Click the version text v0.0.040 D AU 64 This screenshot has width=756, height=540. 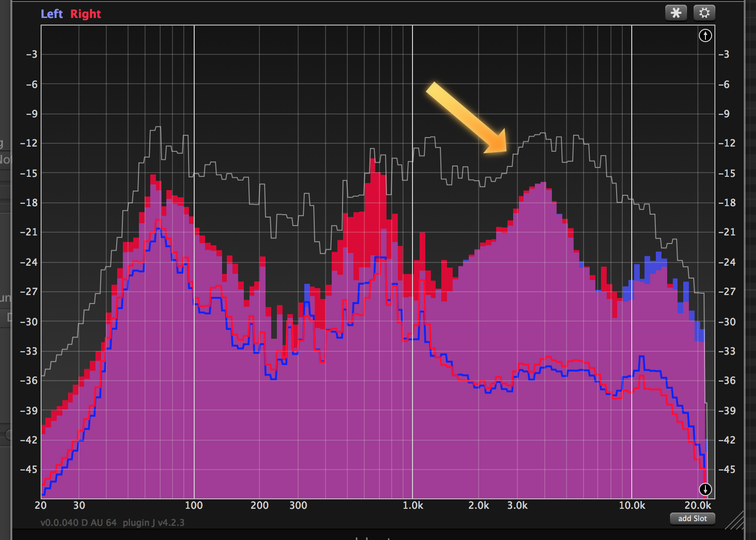(78, 523)
